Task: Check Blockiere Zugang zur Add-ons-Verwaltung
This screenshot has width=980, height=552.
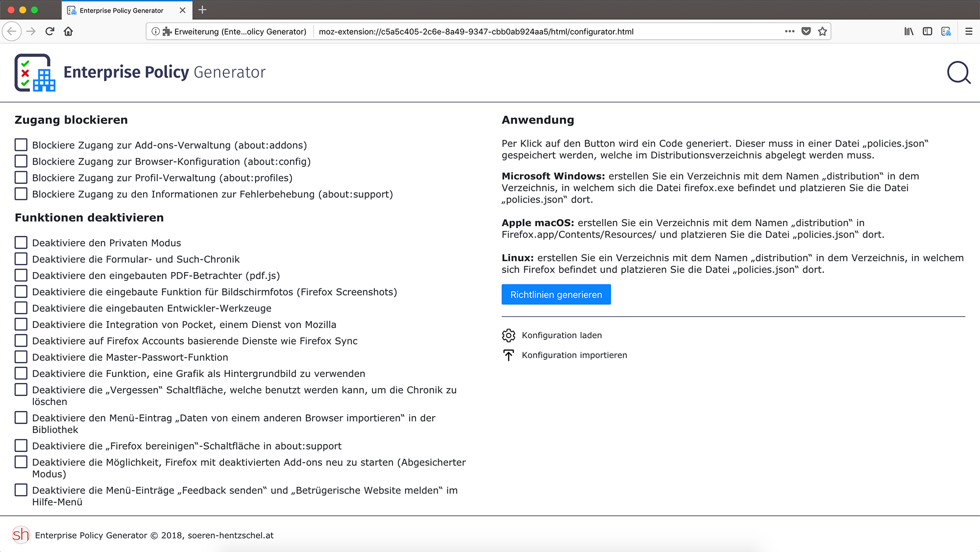Action: coord(21,145)
